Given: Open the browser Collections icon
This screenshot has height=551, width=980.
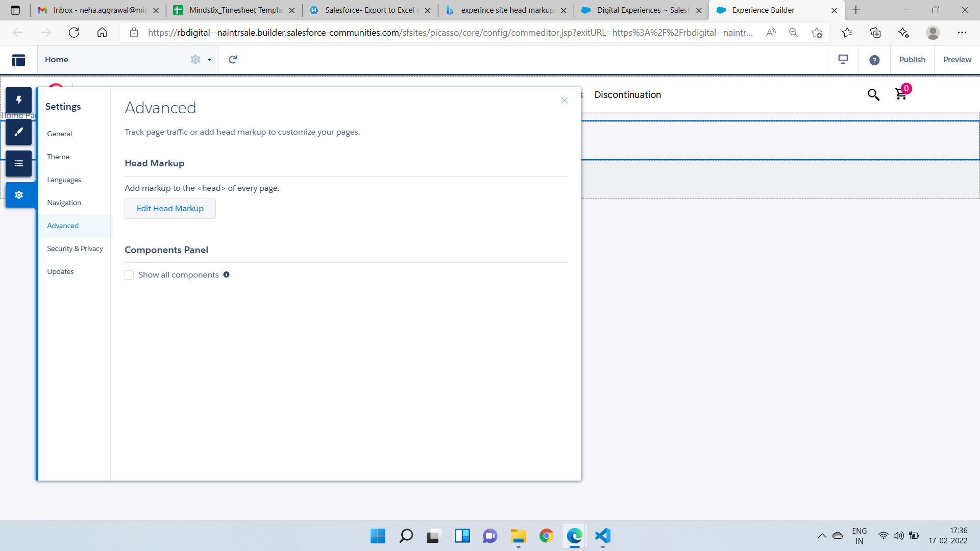Looking at the screenshot, I should click(x=875, y=33).
